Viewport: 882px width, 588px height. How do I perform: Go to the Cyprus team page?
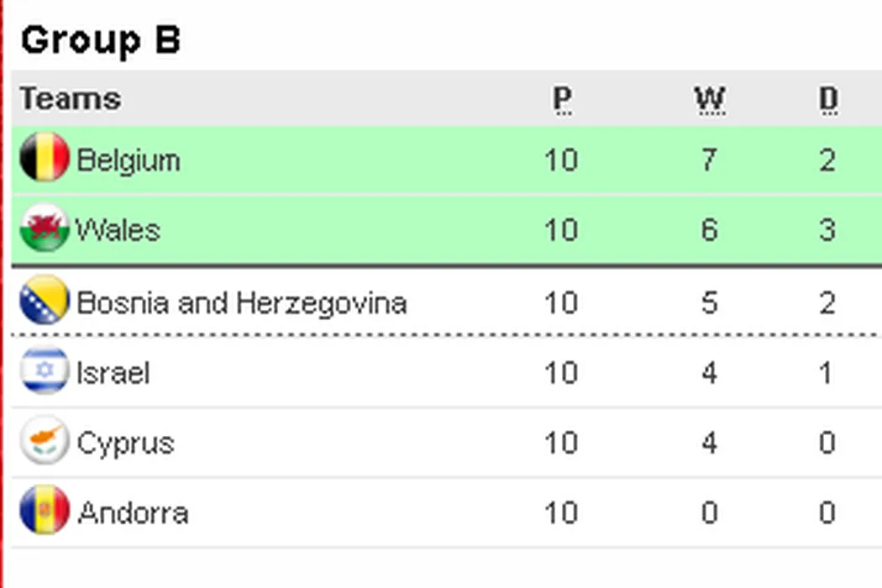click(x=125, y=443)
